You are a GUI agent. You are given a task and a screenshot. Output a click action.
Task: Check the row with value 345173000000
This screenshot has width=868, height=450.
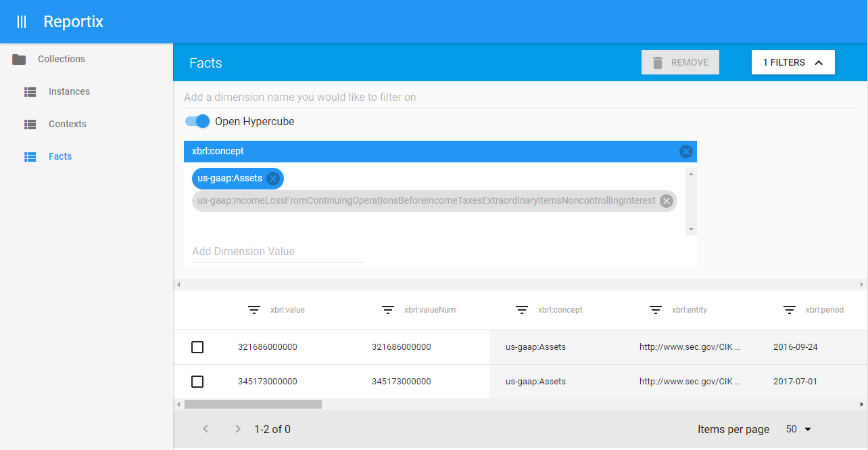(197, 382)
